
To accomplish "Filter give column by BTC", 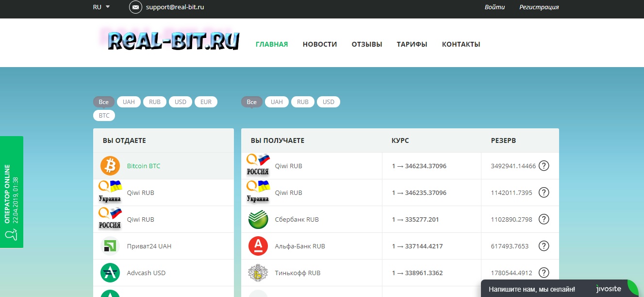I will pos(104,116).
